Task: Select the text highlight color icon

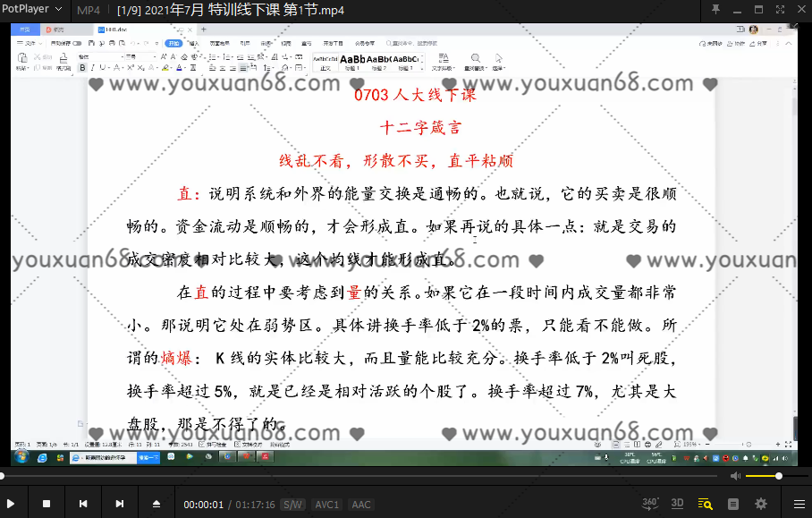Action: coord(165,67)
